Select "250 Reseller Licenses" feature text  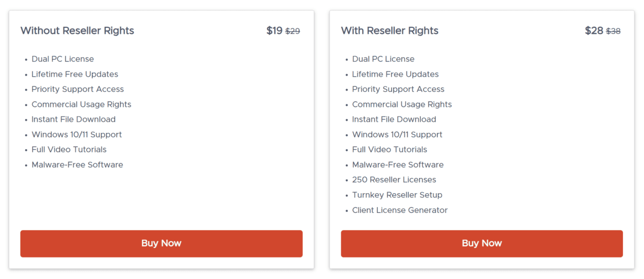click(394, 180)
